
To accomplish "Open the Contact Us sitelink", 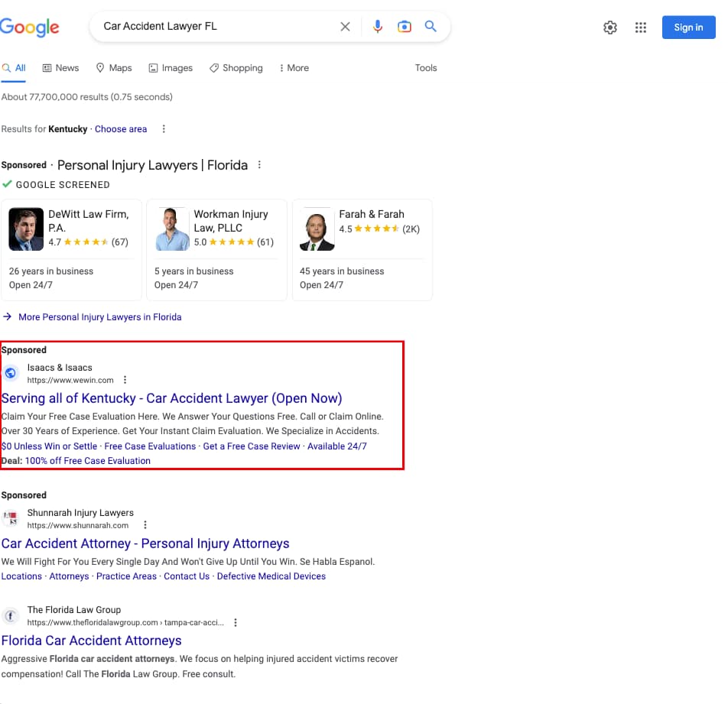I will coord(187,576).
